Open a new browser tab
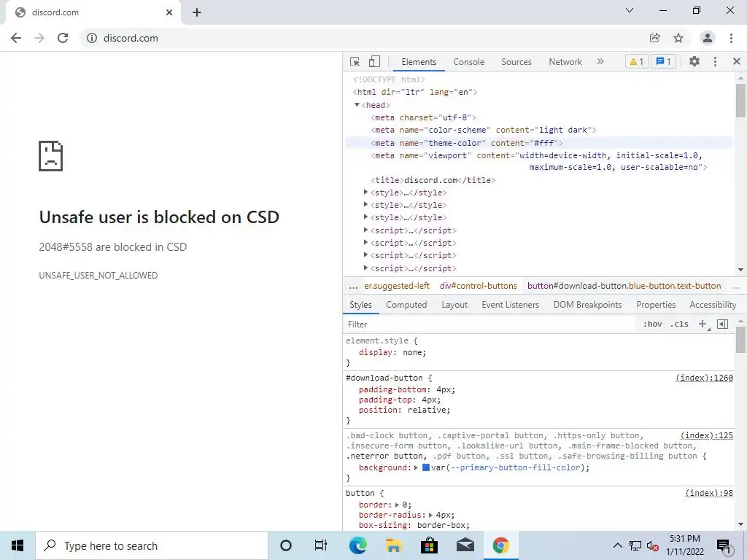This screenshot has height=560, width=747. tap(197, 12)
